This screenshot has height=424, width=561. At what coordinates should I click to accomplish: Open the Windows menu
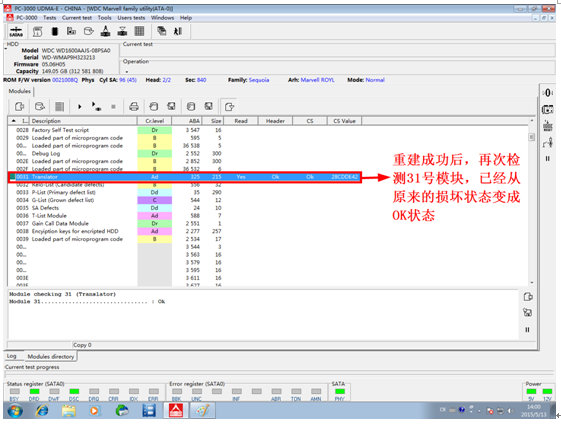click(162, 18)
